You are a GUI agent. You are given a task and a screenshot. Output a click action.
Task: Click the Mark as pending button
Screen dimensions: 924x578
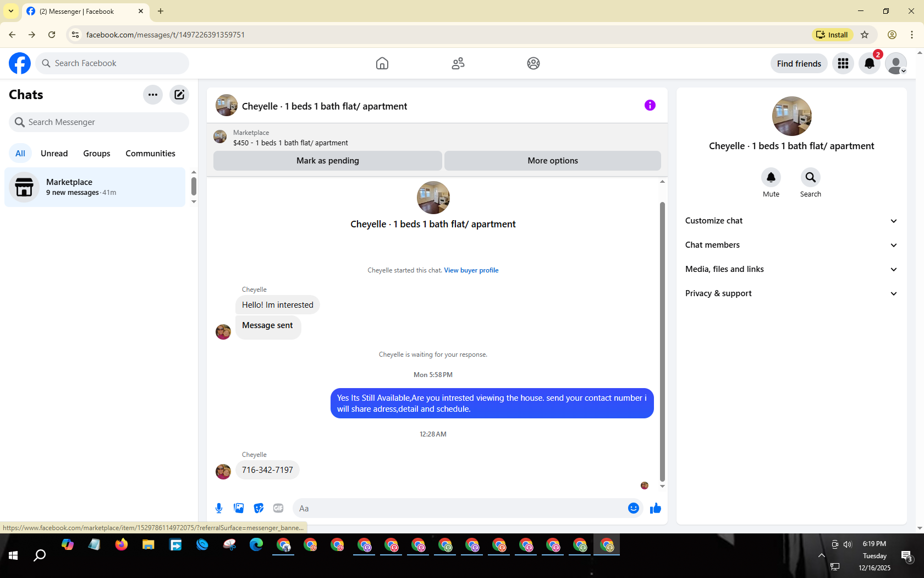point(328,161)
